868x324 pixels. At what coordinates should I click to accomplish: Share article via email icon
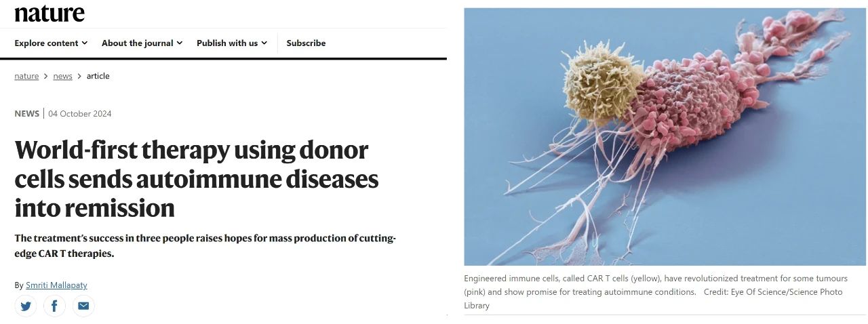(83, 306)
